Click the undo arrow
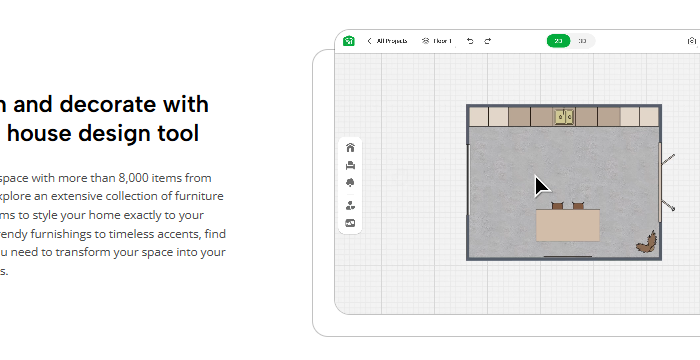The image size is (700, 360). 470,41
